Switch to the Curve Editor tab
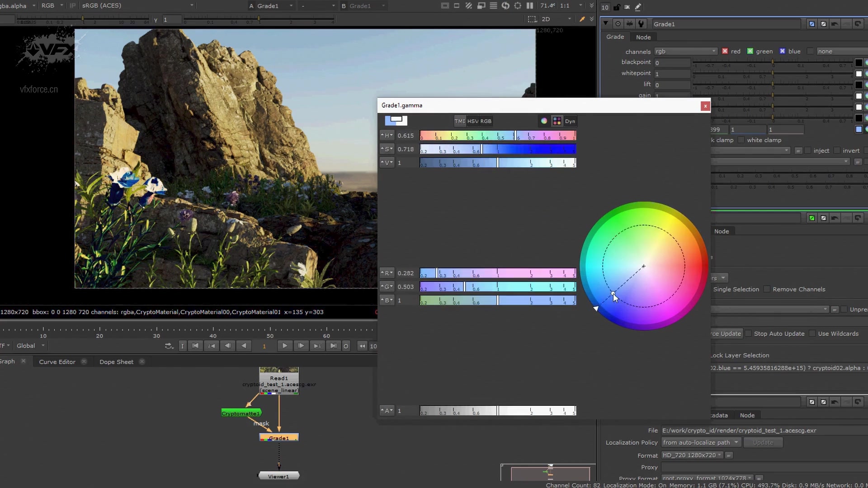Screen dimensions: 868x488 click(x=57, y=361)
